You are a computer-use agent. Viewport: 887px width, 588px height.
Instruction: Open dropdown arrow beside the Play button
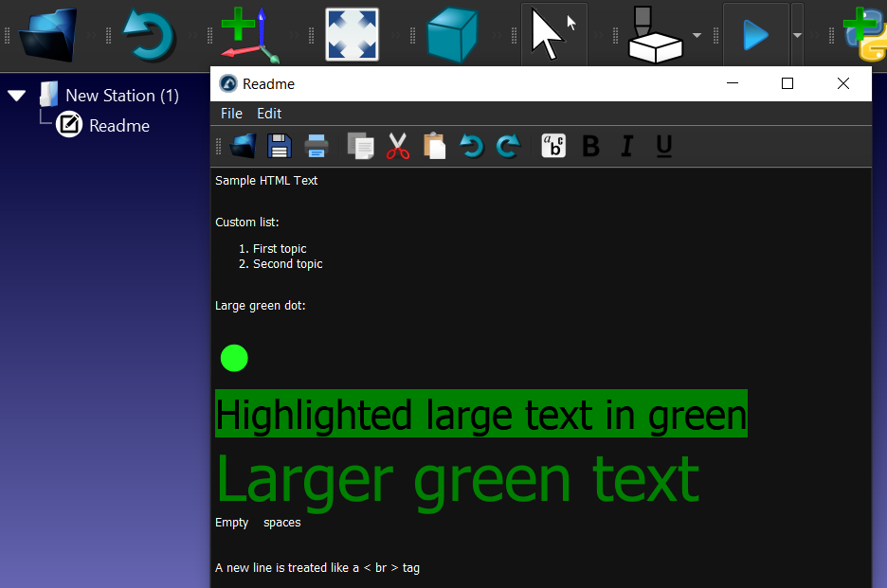pos(797,35)
